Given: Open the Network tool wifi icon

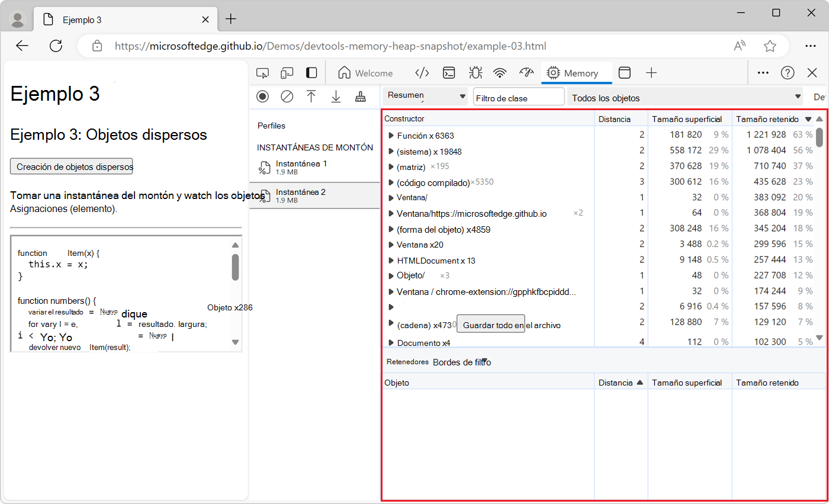Looking at the screenshot, I should pos(500,73).
